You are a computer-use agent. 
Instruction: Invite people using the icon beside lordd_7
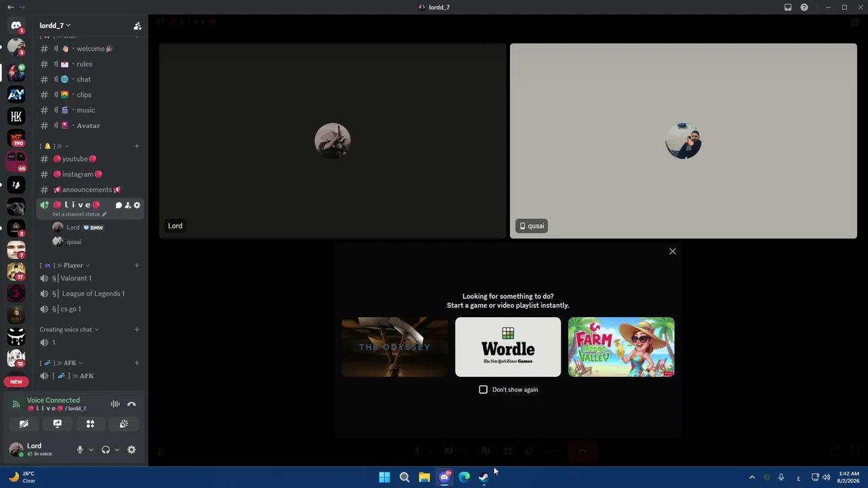click(x=137, y=26)
